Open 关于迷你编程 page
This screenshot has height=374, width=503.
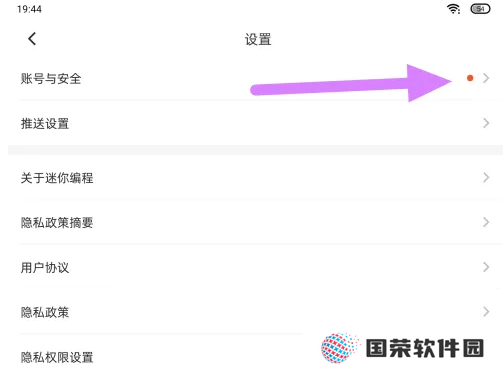[255, 177]
